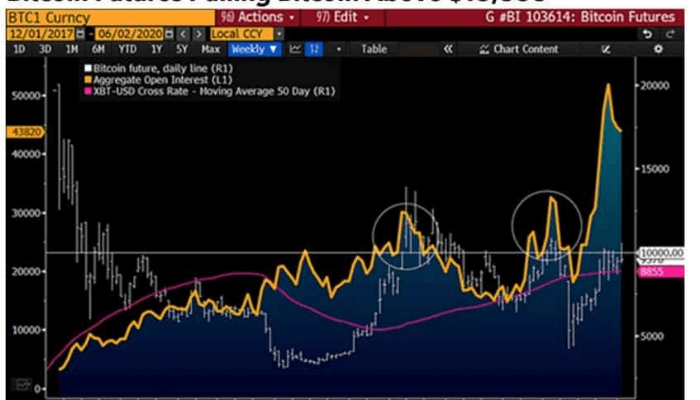The width and height of the screenshot is (700, 400).
Task: Click the 50000 left axis label
Action: (28, 96)
